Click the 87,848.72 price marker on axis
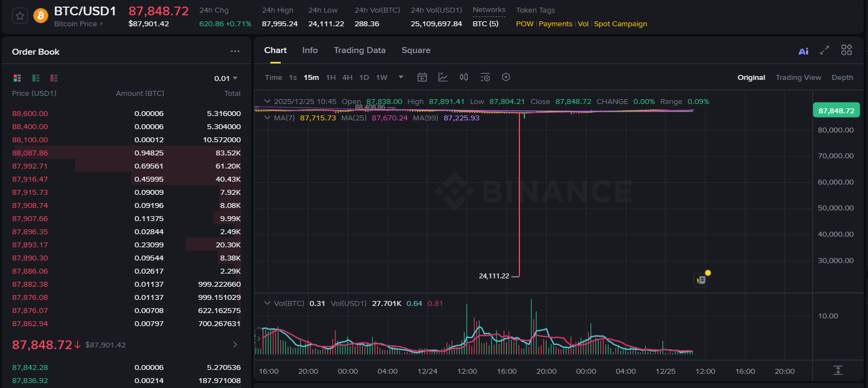Viewport: 868px width, 388px height. pos(836,111)
